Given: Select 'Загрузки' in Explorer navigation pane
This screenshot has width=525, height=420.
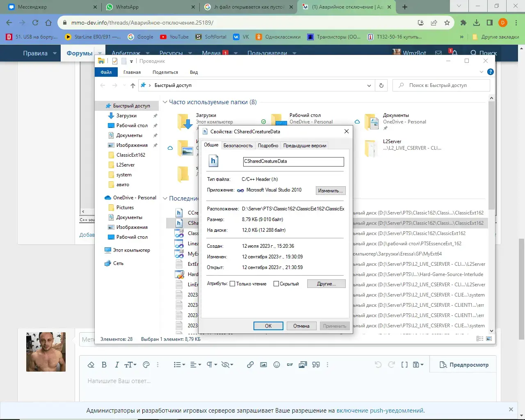Looking at the screenshot, I should tap(126, 116).
